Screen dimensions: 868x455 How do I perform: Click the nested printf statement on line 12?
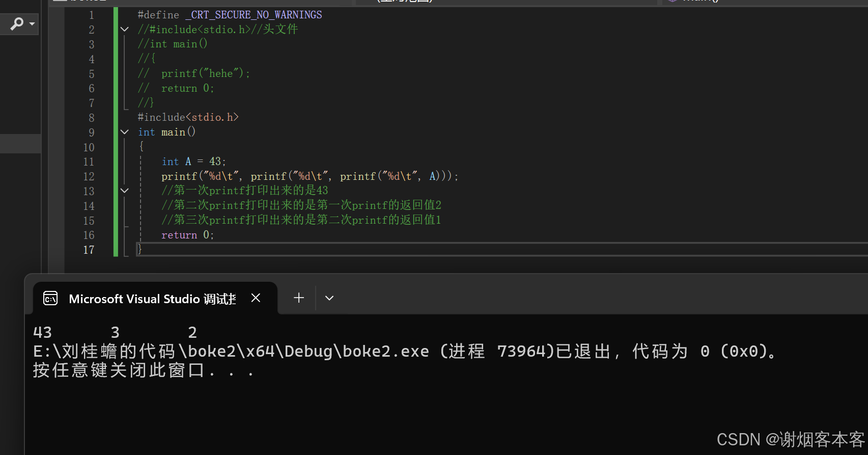click(310, 176)
